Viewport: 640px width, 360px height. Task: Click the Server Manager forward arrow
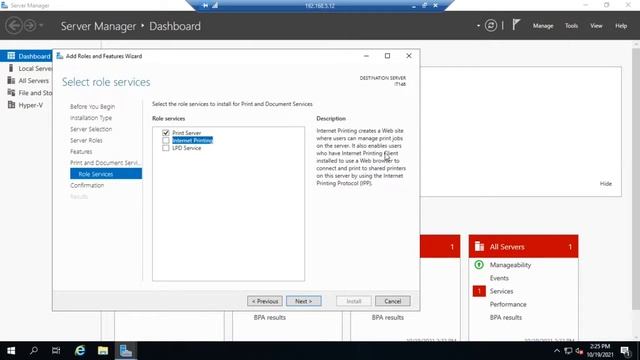click(30, 25)
